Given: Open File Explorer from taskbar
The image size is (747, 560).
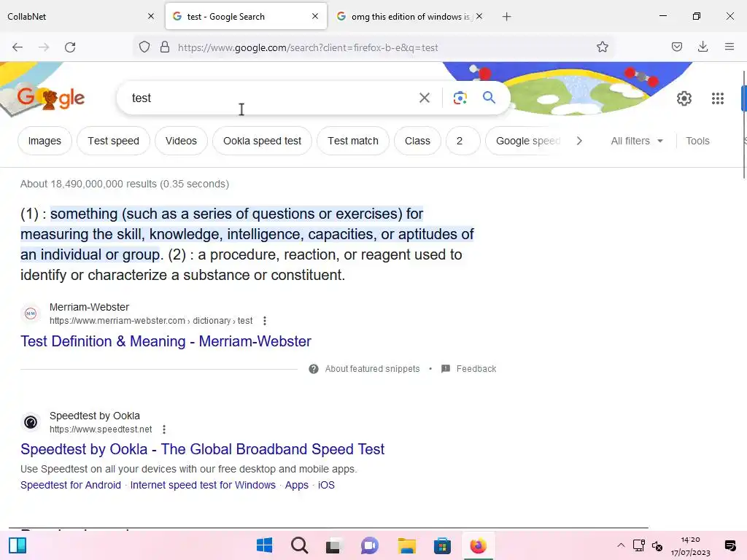Looking at the screenshot, I should point(407,545).
